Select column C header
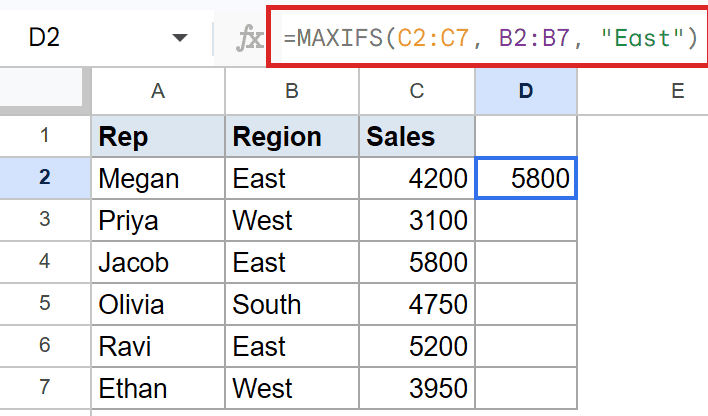Viewport: 708px width, 416px height. pos(417,91)
